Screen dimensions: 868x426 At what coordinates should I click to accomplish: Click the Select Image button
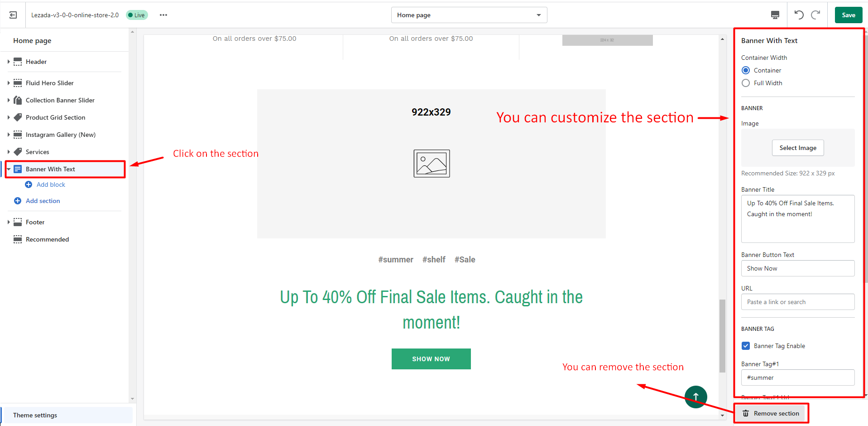click(x=797, y=148)
